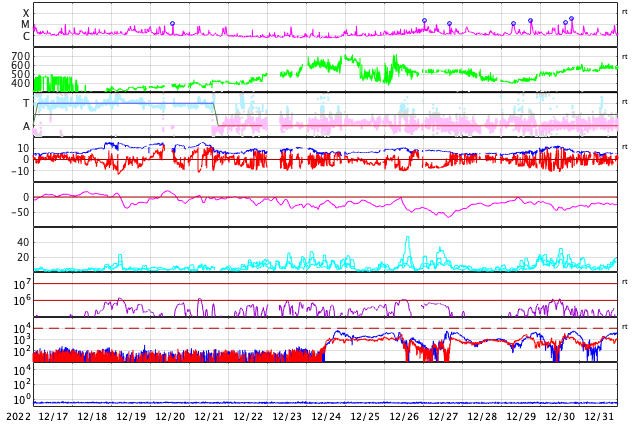
Task: Click the 40 tick on cyan panel
Action: (x=23, y=242)
